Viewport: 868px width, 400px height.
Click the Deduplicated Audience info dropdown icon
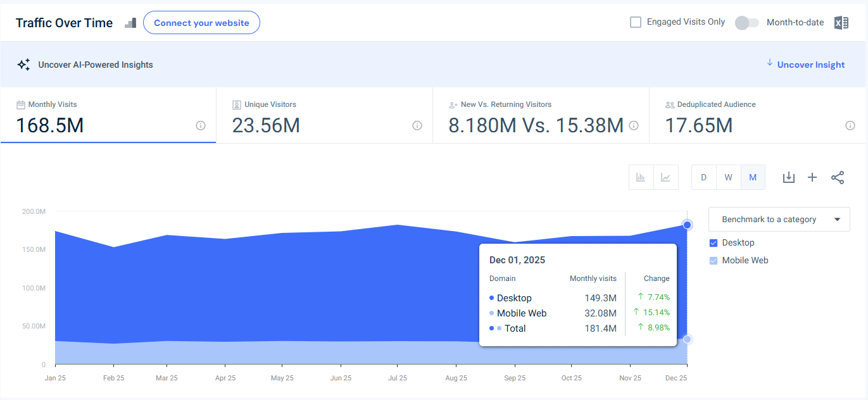click(x=850, y=126)
